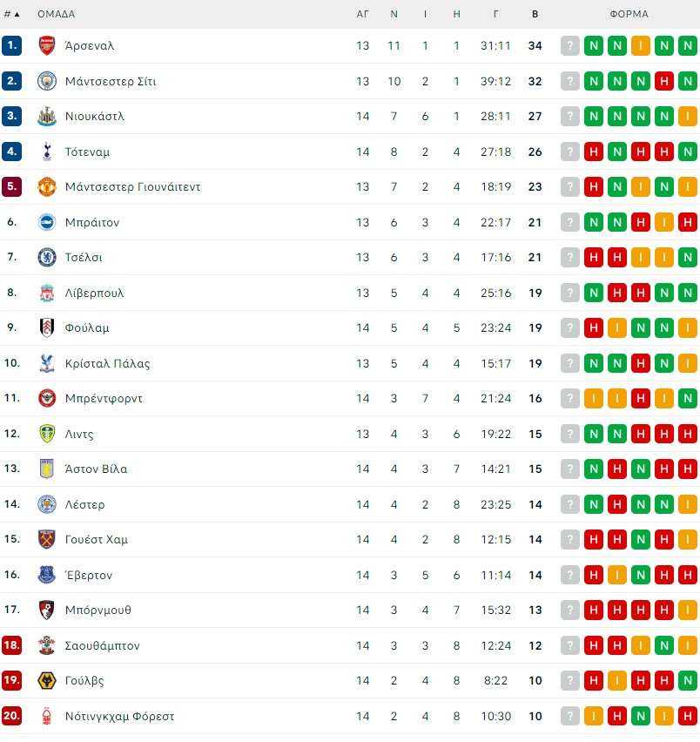Image resolution: width=700 pixels, height=742 pixels.
Task: Click the Liverpool club crest
Action: coord(47,293)
